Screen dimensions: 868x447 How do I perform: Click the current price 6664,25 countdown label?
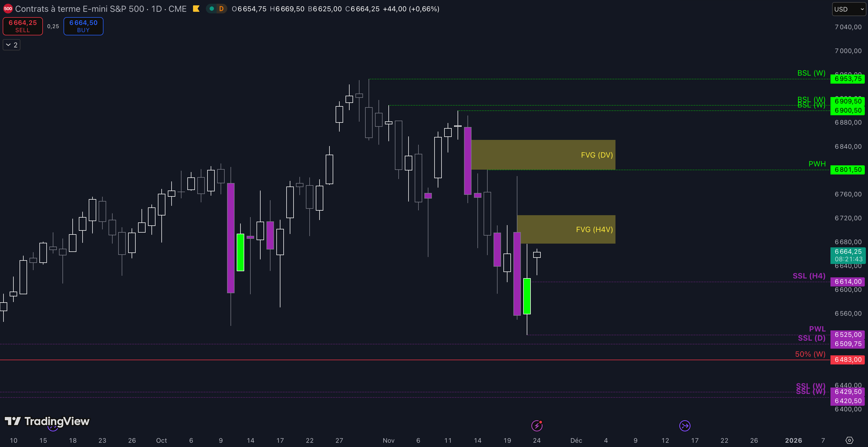coord(848,255)
